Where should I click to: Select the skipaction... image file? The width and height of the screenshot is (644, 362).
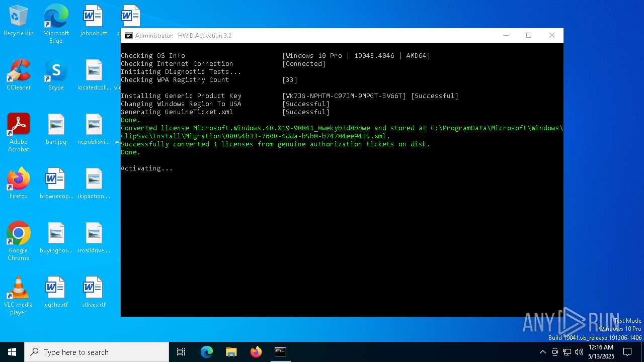coord(94,184)
